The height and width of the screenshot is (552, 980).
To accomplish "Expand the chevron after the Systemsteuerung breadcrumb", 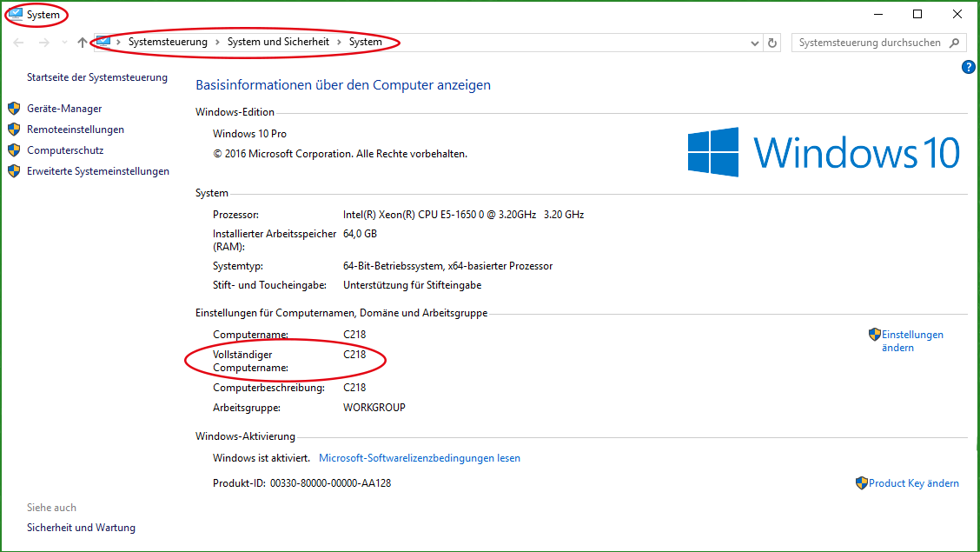I will [217, 42].
